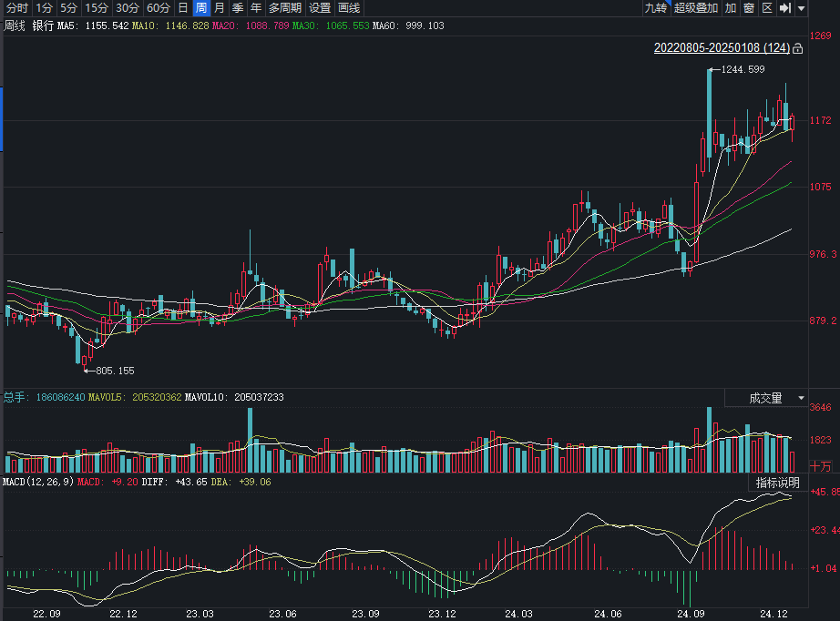Enable the 九转 indicator

point(655,8)
